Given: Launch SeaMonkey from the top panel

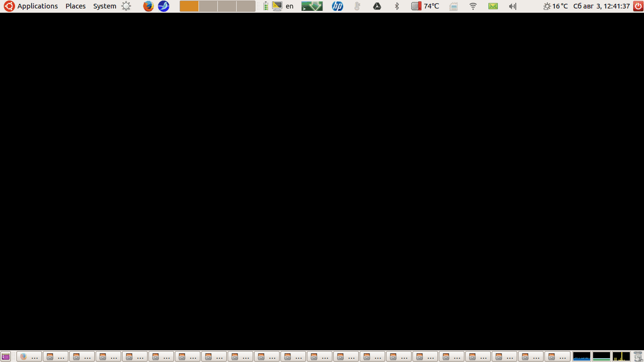Looking at the screenshot, I should [x=164, y=6].
